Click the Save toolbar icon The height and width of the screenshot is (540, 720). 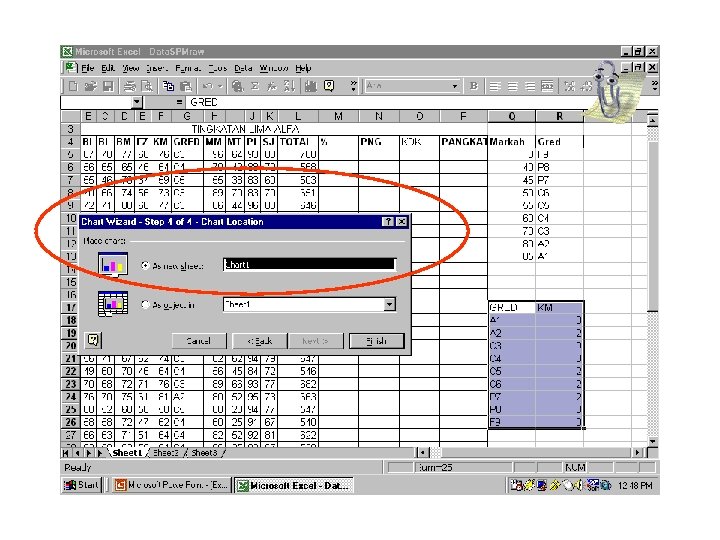tap(108, 86)
